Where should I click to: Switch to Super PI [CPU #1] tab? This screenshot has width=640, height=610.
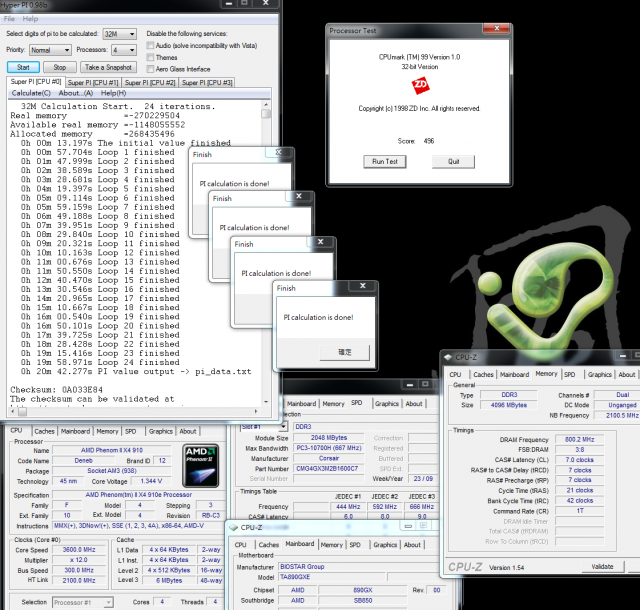pyautogui.click(x=93, y=82)
